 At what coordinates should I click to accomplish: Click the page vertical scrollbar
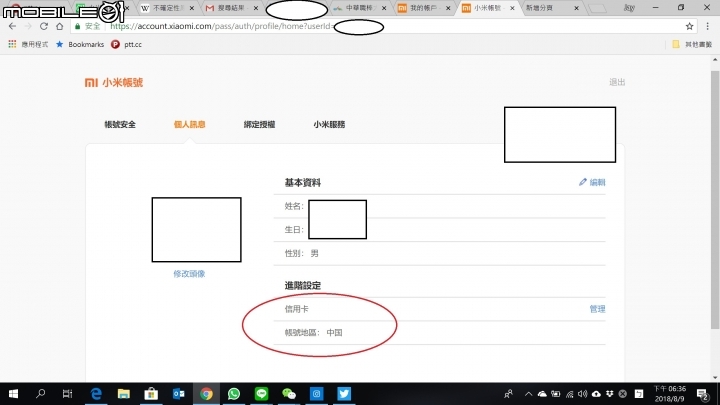tap(714, 200)
